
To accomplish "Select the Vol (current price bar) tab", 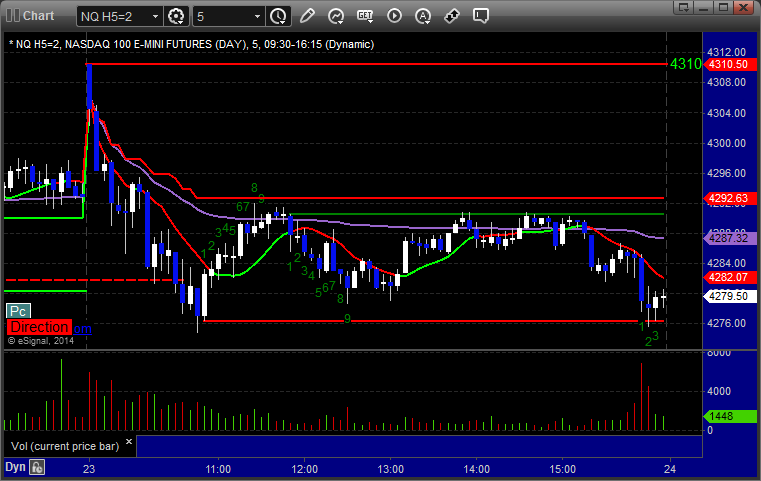I will tap(65, 446).
